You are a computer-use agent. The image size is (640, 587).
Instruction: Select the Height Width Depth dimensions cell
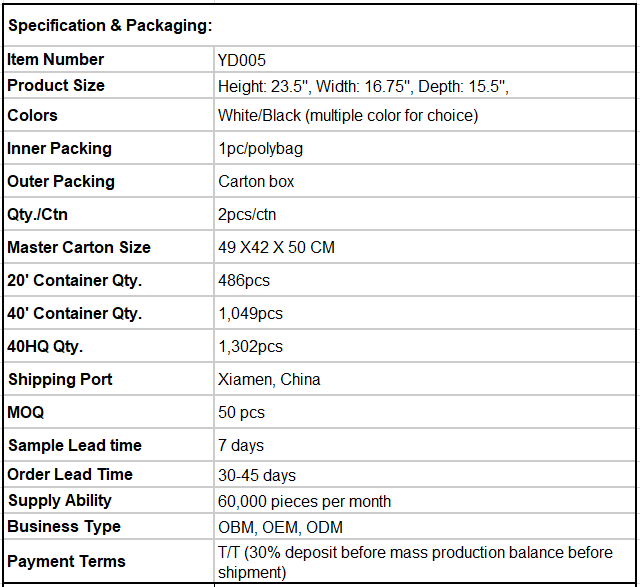pos(424,86)
